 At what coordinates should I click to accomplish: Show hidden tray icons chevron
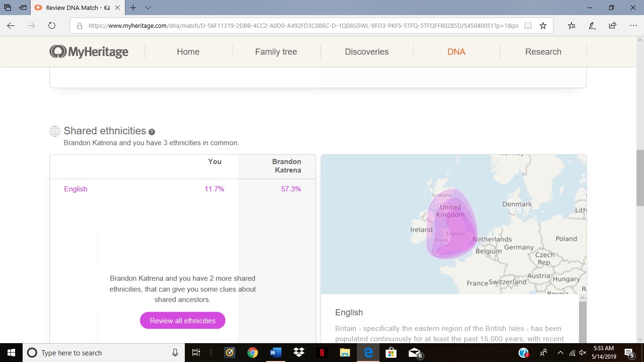(x=560, y=353)
